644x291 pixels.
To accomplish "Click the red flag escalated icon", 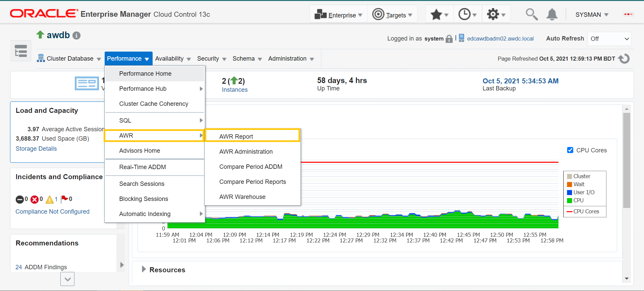I will point(64,199).
